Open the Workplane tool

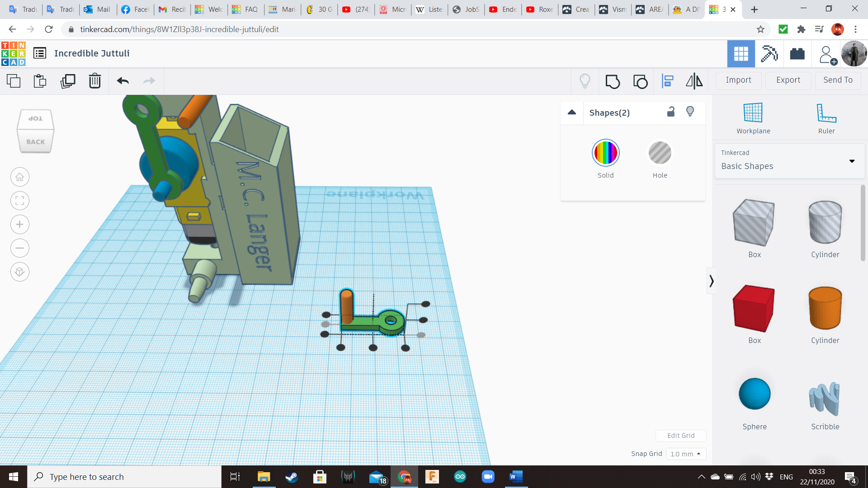[753, 118]
